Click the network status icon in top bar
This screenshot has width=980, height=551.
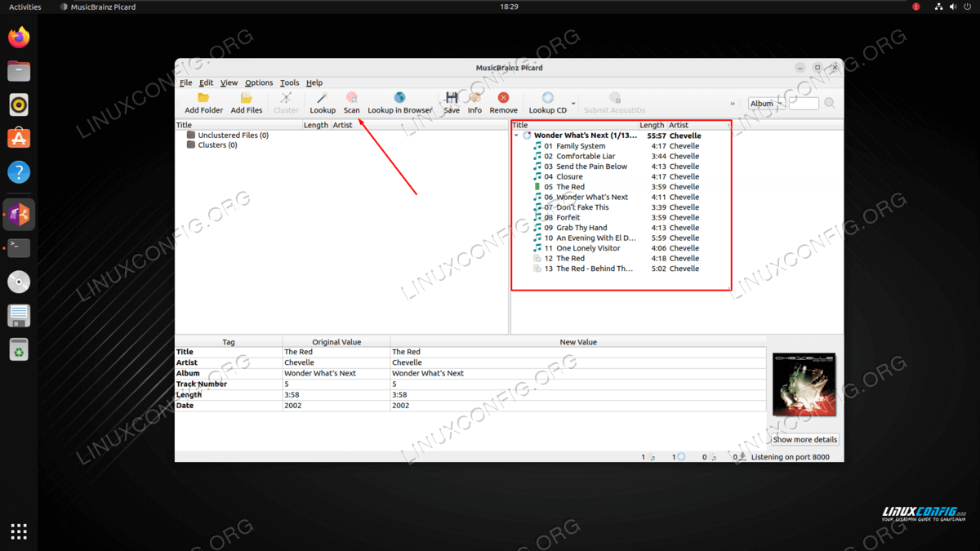click(939, 7)
